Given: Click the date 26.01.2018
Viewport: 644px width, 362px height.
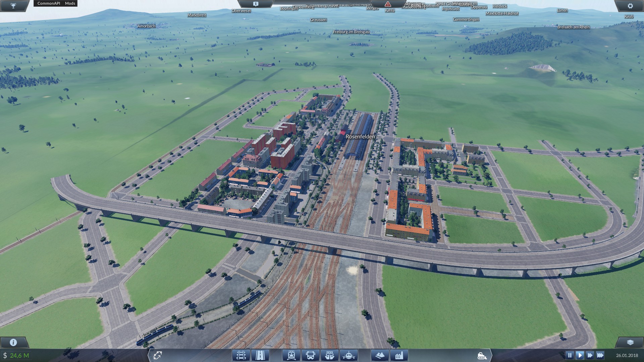Looking at the screenshot, I should tap(627, 355).
